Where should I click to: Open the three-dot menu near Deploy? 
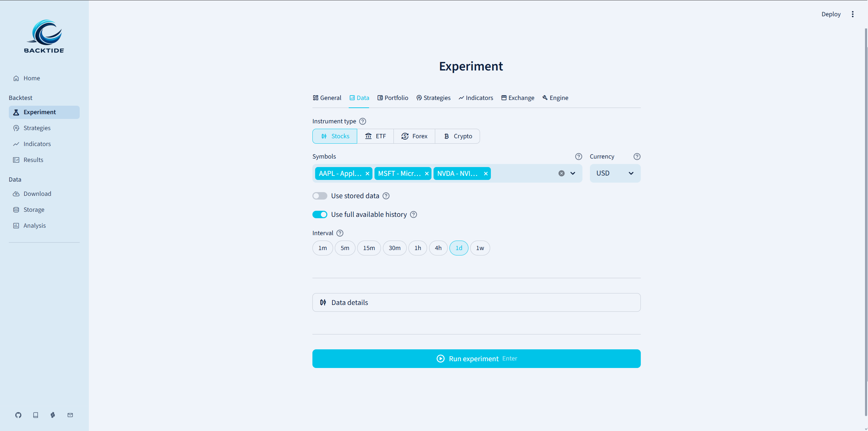[853, 14]
